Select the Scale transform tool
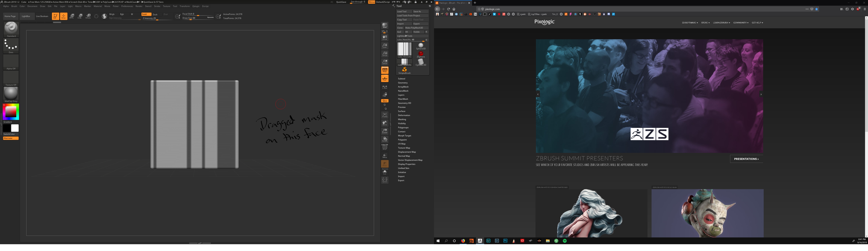 80,16
